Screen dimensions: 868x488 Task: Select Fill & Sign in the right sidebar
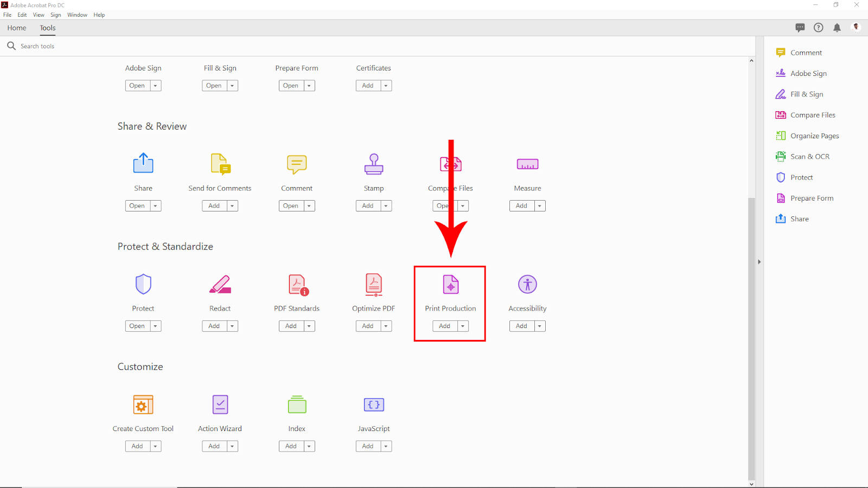(x=800, y=94)
